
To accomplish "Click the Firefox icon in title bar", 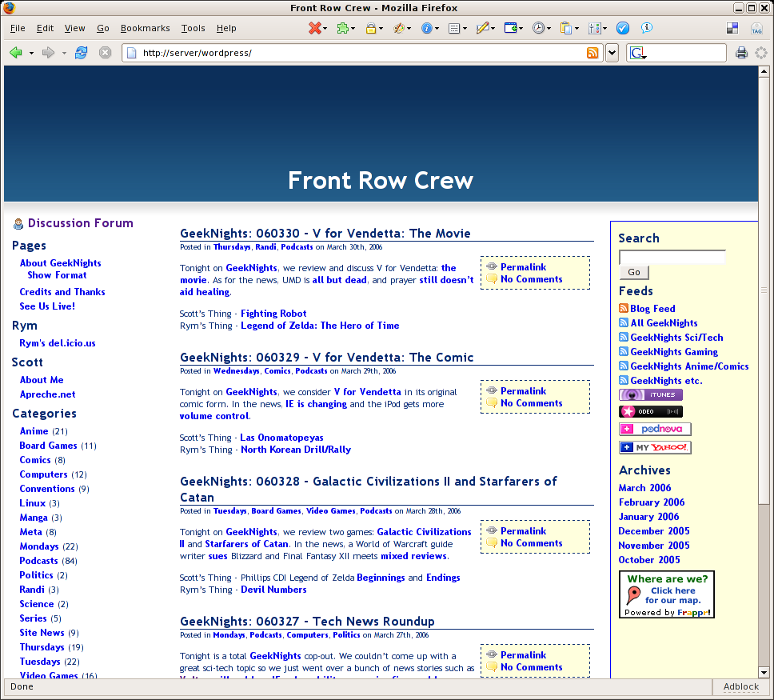I will tap(8, 7).
